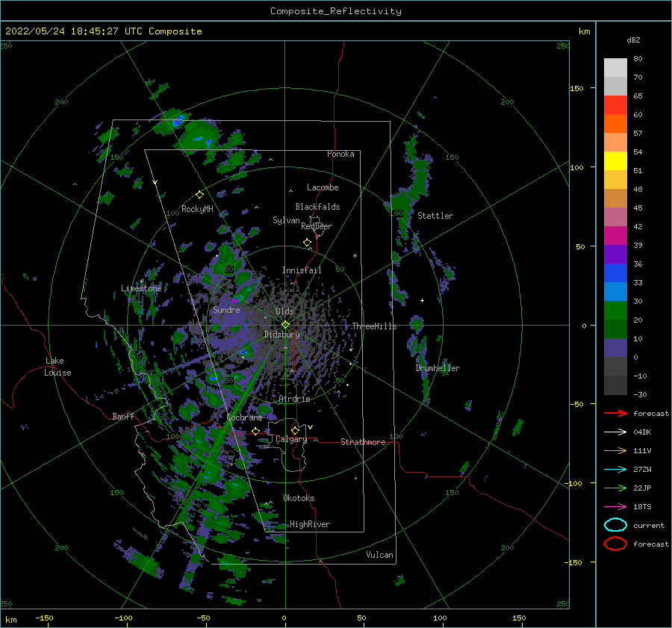The height and width of the screenshot is (628, 672).
Task: Click the red forecast arrow legend icon
Action: point(615,413)
